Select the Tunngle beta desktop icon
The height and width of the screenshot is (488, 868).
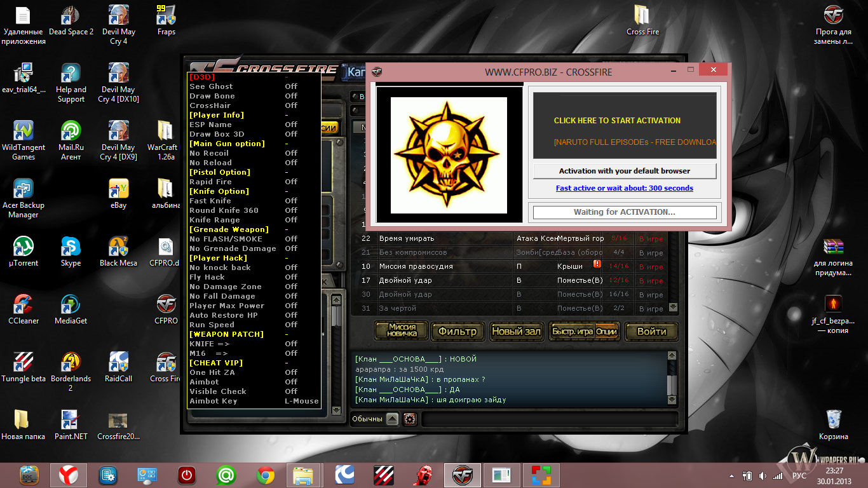click(x=24, y=367)
